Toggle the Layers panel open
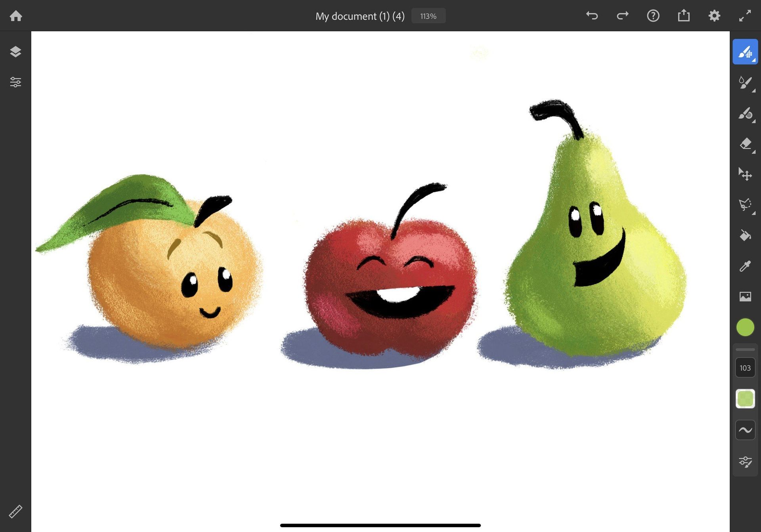Viewport: 761px width, 532px height. click(16, 52)
